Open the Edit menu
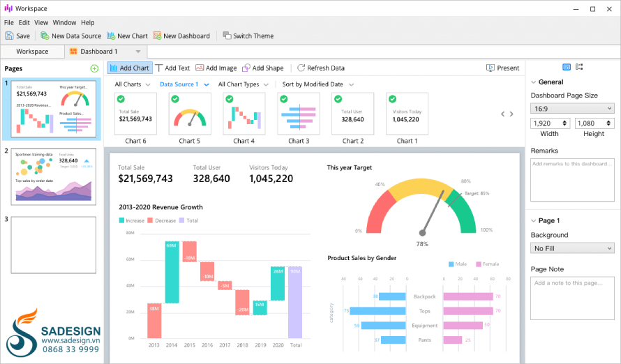Screen dimensions: 621x364 pos(24,22)
